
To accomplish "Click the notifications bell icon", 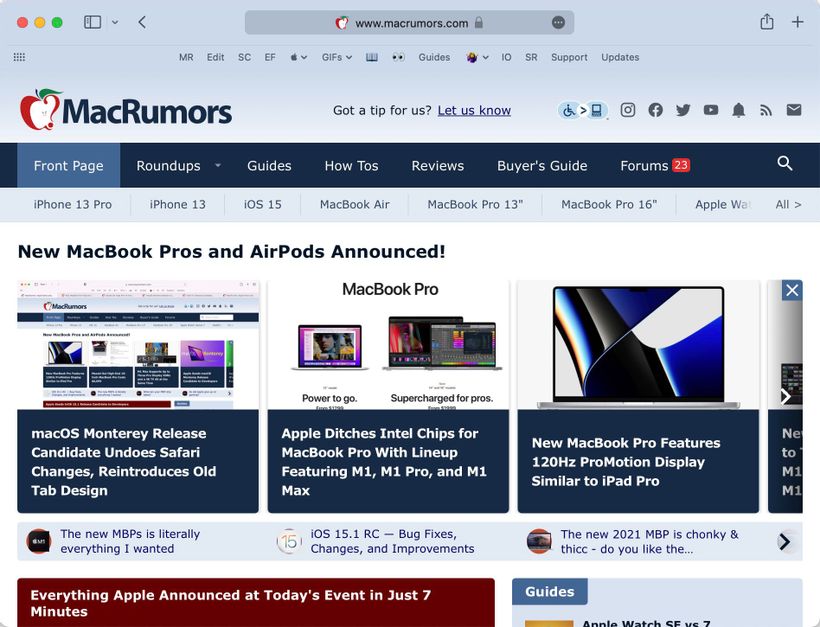I will click(x=738, y=110).
